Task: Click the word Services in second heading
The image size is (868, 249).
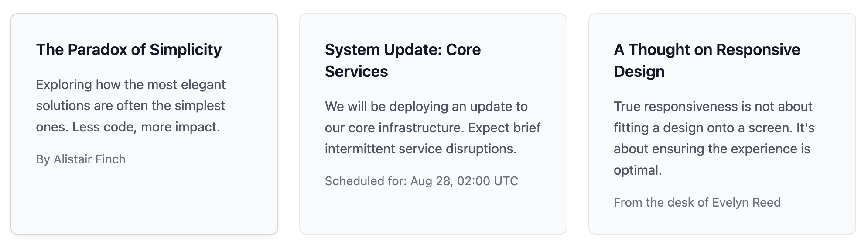Action: point(356,71)
